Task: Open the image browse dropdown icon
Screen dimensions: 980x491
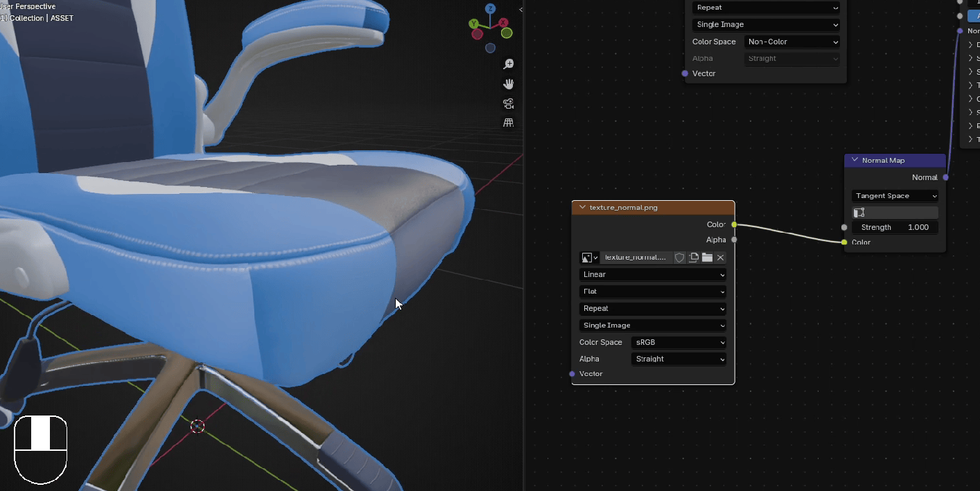Action: pos(590,258)
